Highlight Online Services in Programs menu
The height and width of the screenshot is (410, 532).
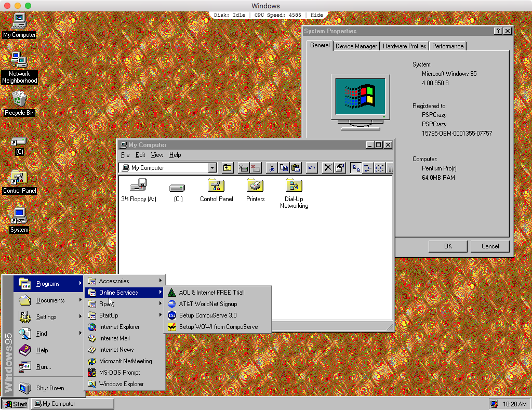click(125, 293)
